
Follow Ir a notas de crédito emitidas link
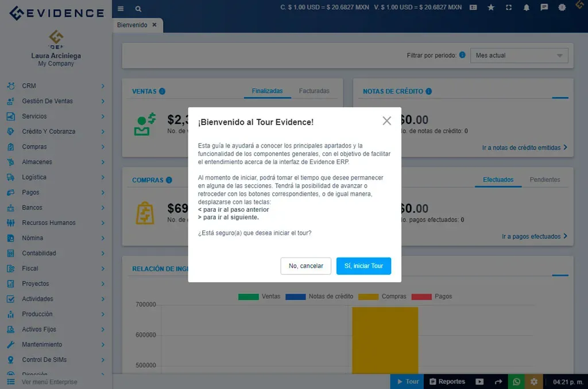coord(524,147)
